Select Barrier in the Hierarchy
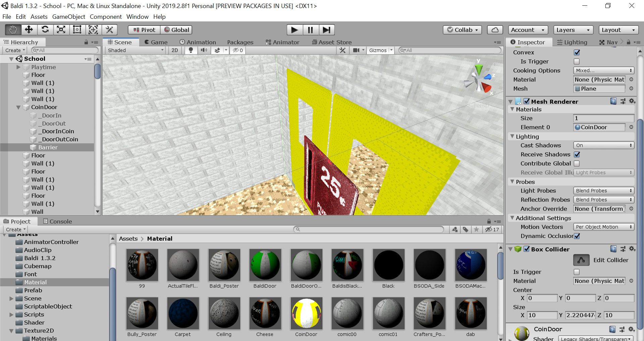The image size is (644, 341). (48, 147)
